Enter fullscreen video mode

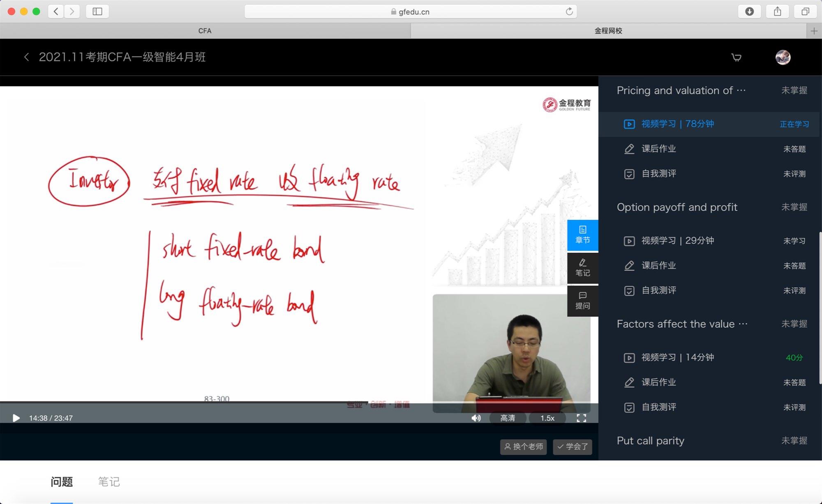click(x=581, y=418)
